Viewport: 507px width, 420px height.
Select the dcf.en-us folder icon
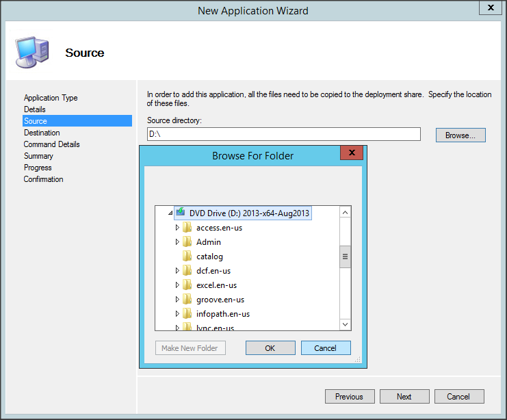187,271
